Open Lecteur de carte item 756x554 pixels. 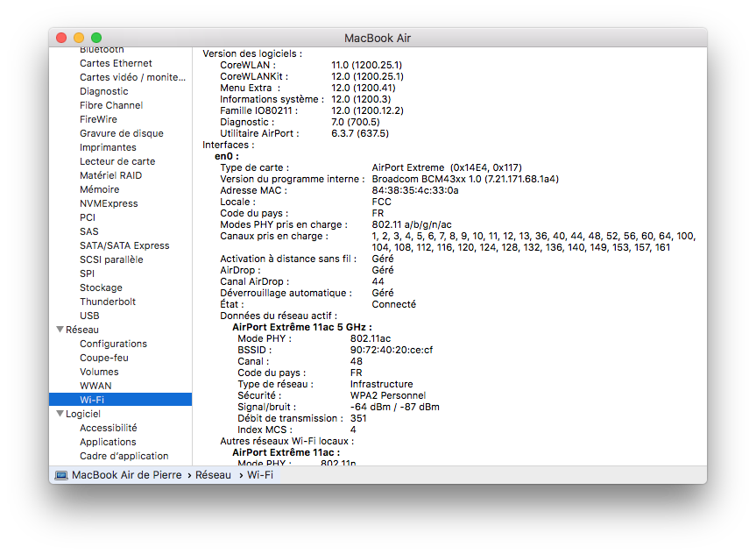click(x=117, y=161)
